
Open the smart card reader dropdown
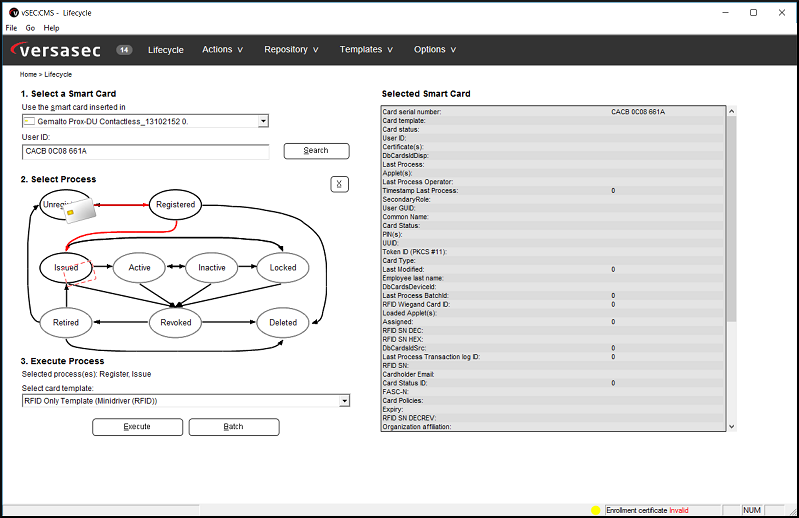pos(263,121)
